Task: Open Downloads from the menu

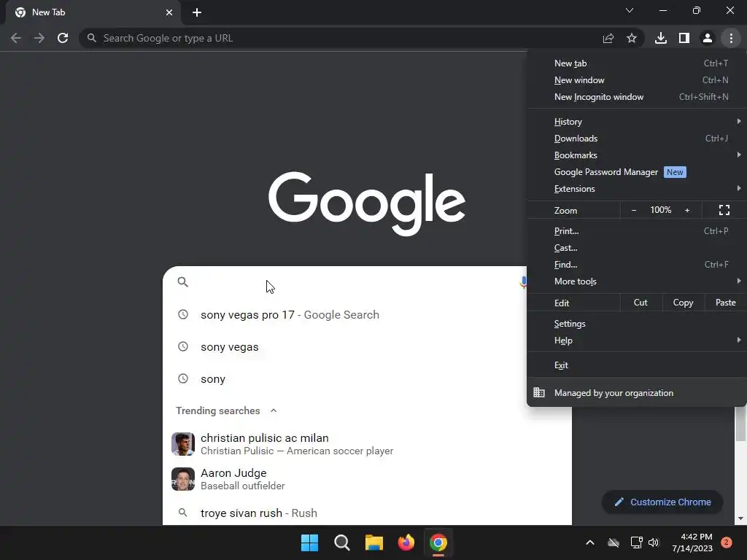Action: point(636,139)
